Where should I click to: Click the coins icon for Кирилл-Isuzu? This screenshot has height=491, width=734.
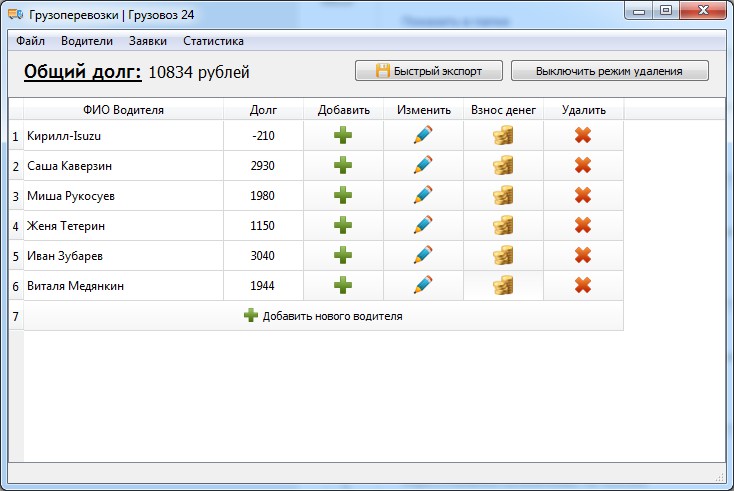click(503, 136)
